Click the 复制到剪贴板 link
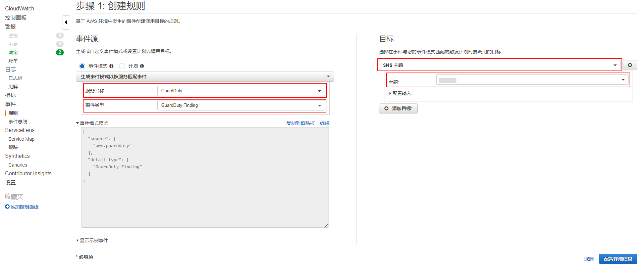This screenshot has height=272, width=644. [300, 123]
